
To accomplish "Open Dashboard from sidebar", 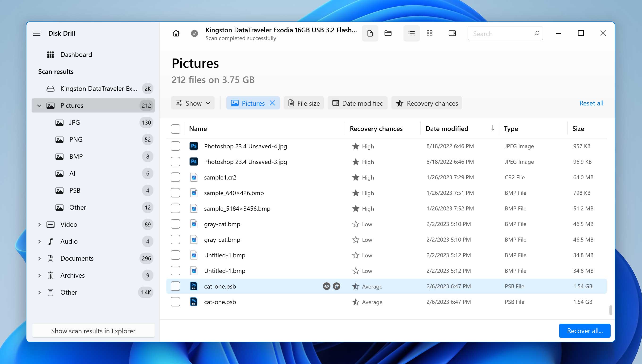I will point(93,54).
